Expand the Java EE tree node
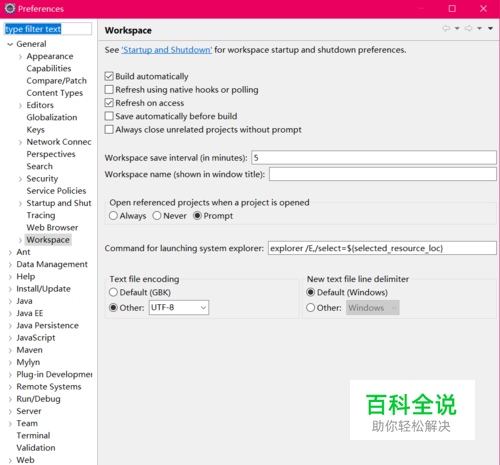The width and height of the screenshot is (500, 465). (10, 314)
